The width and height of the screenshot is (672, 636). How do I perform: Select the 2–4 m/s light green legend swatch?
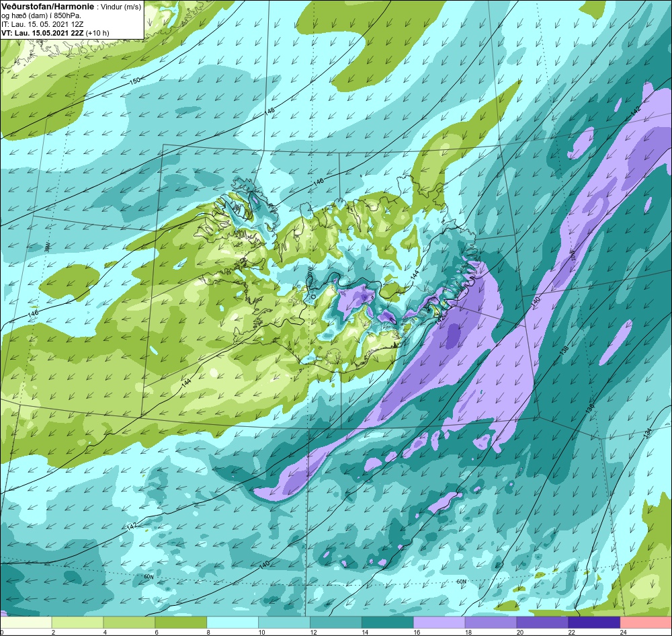(x=77, y=623)
